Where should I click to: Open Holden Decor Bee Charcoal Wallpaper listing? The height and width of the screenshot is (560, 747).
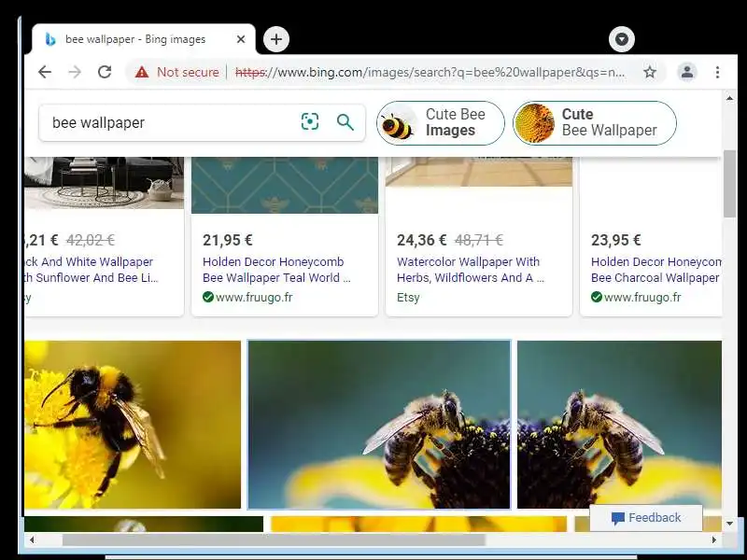point(656,270)
